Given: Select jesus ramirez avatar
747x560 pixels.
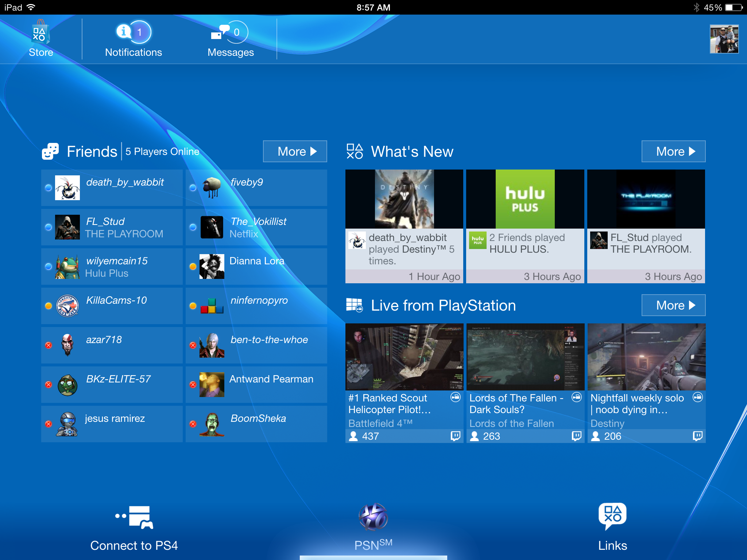Looking at the screenshot, I should [x=67, y=424].
